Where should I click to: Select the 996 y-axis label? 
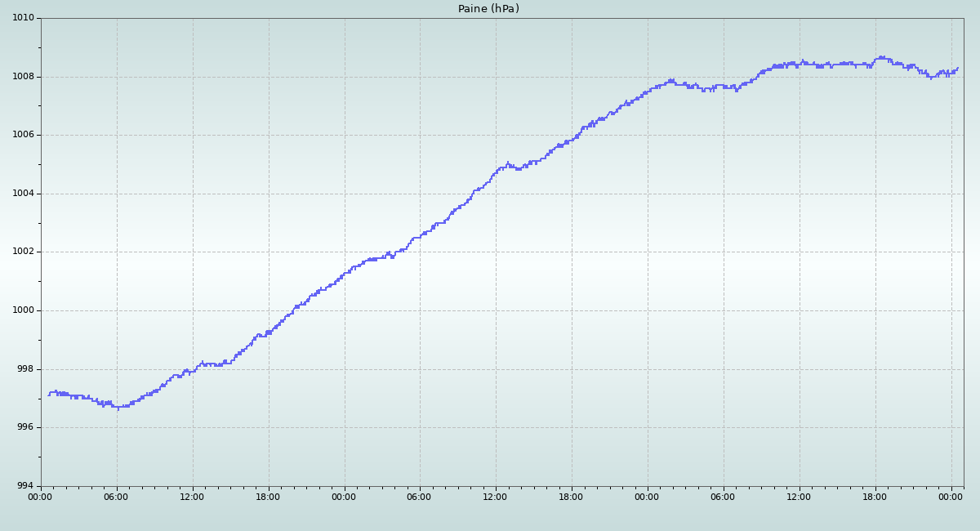tap(26, 427)
